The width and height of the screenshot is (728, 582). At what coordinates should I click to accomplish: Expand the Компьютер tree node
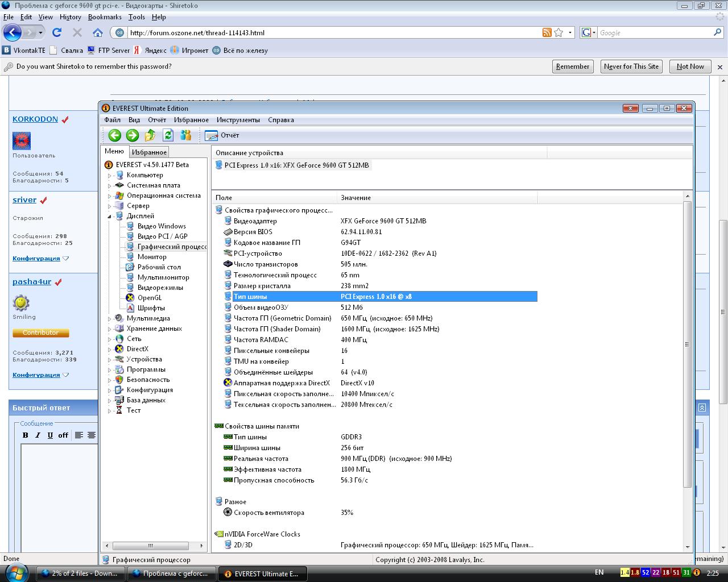(x=110, y=176)
